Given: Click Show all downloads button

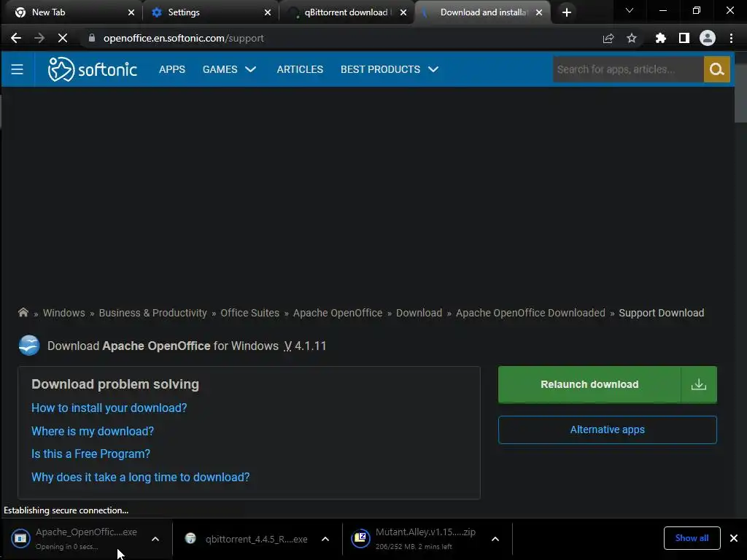Looking at the screenshot, I should 692,538.
